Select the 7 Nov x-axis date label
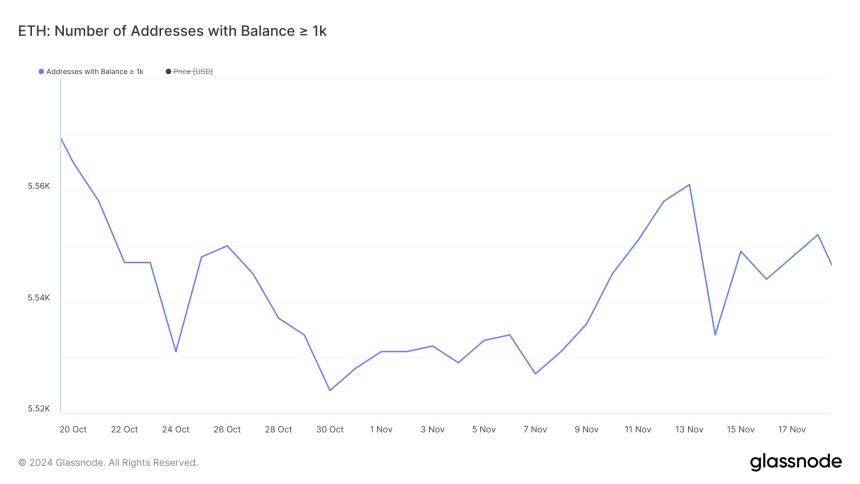Image resolution: width=860 pixels, height=484 pixels. 535,429
